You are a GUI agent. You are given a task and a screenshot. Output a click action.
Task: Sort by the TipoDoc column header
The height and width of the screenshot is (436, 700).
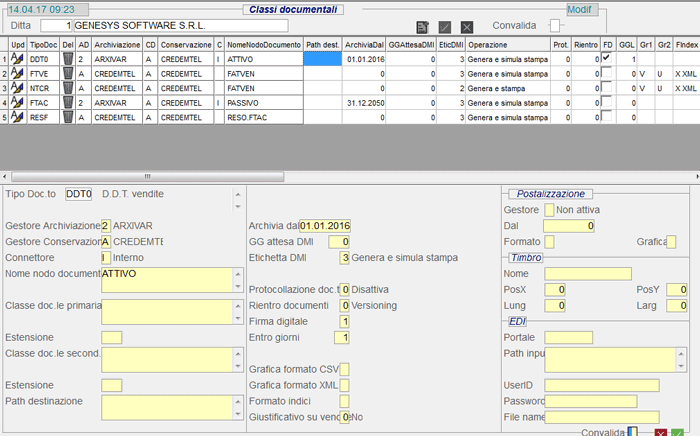[x=43, y=45]
